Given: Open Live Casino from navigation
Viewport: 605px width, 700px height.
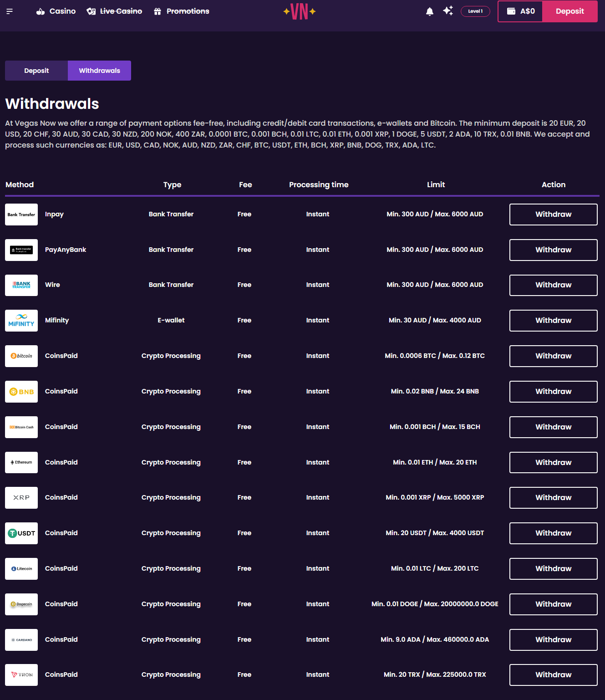Looking at the screenshot, I should point(114,11).
